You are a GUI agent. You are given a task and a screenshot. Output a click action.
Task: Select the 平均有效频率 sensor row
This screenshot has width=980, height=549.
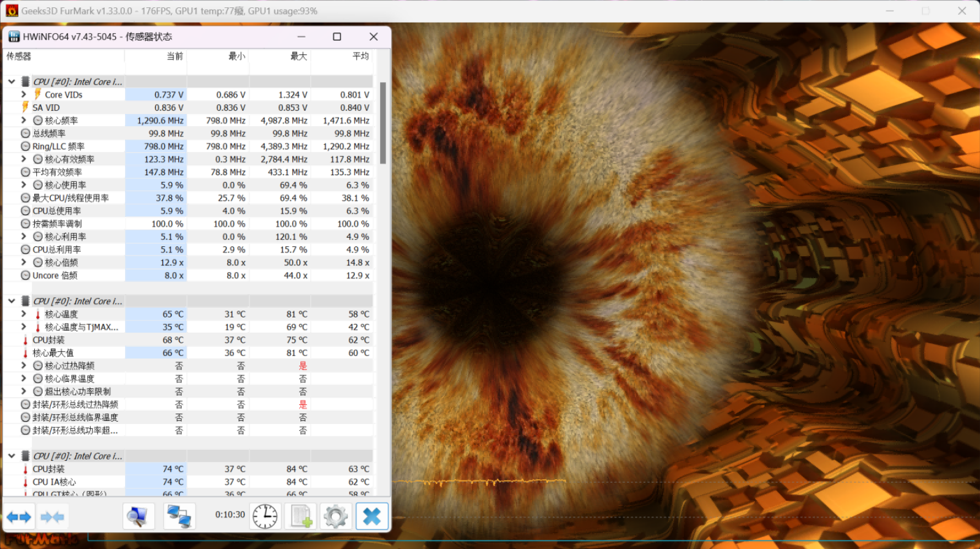pyautogui.click(x=188, y=172)
